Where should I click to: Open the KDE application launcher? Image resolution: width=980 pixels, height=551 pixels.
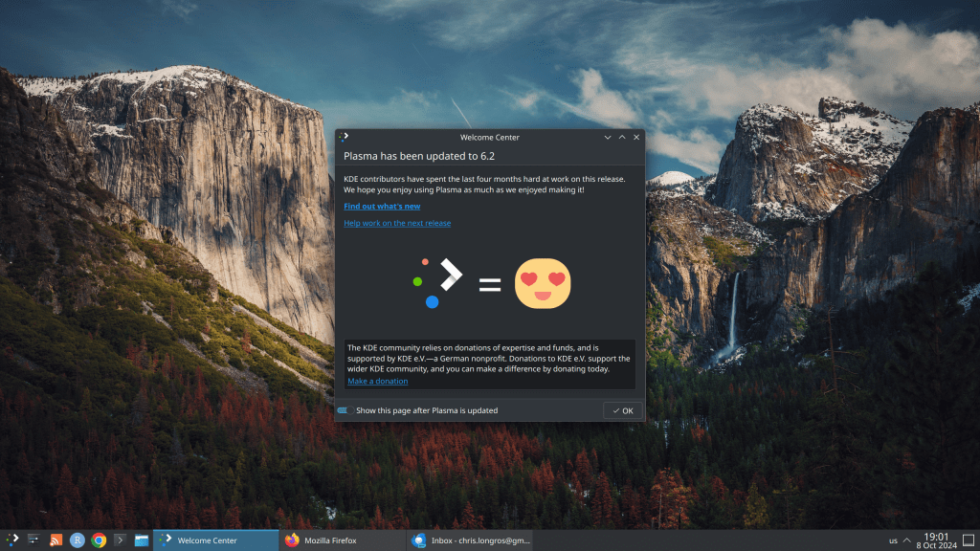pyautogui.click(x=12, y=540)
